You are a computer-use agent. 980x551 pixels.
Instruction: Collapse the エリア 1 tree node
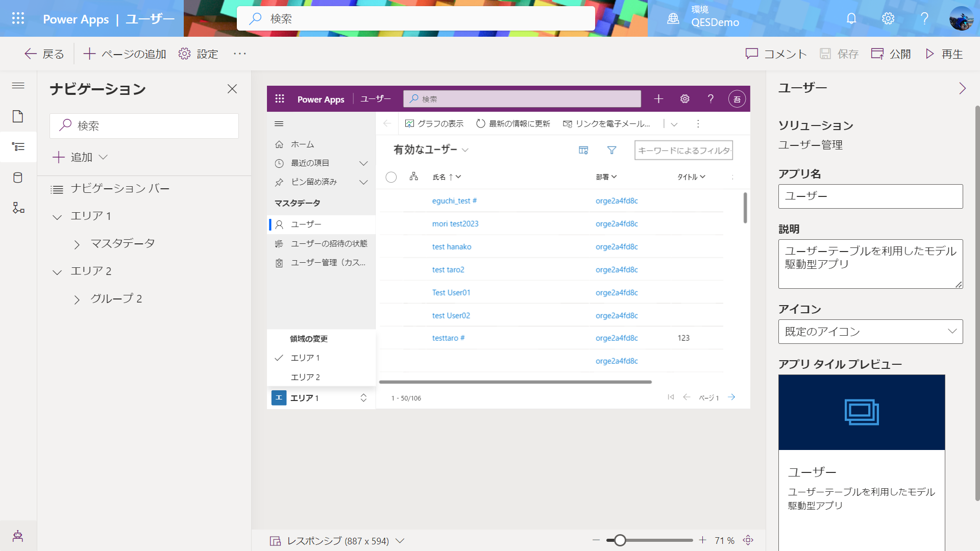pyautogui.click(x=57, y=217)
